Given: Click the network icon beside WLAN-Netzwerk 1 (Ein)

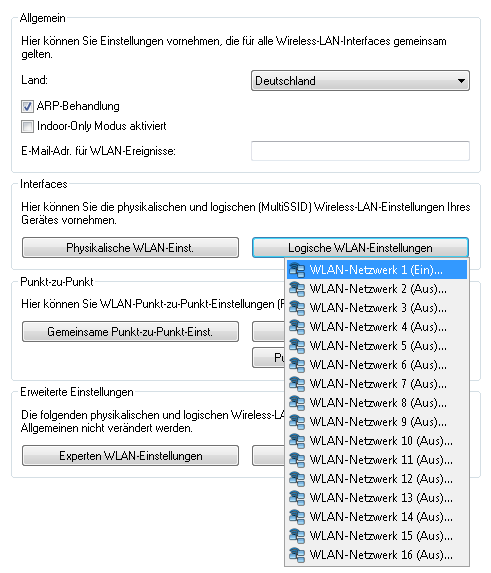Looking at the screenshot, I should (x=297, y=270).
